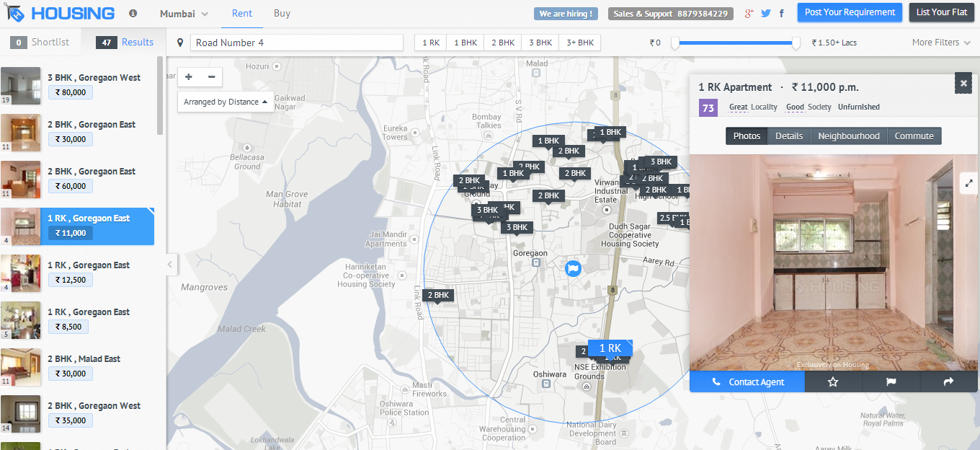Expand the apartment photo to fullscreen
Image resolution: width=980 pixels, height=450 pixels.
(x=968, y=183)
